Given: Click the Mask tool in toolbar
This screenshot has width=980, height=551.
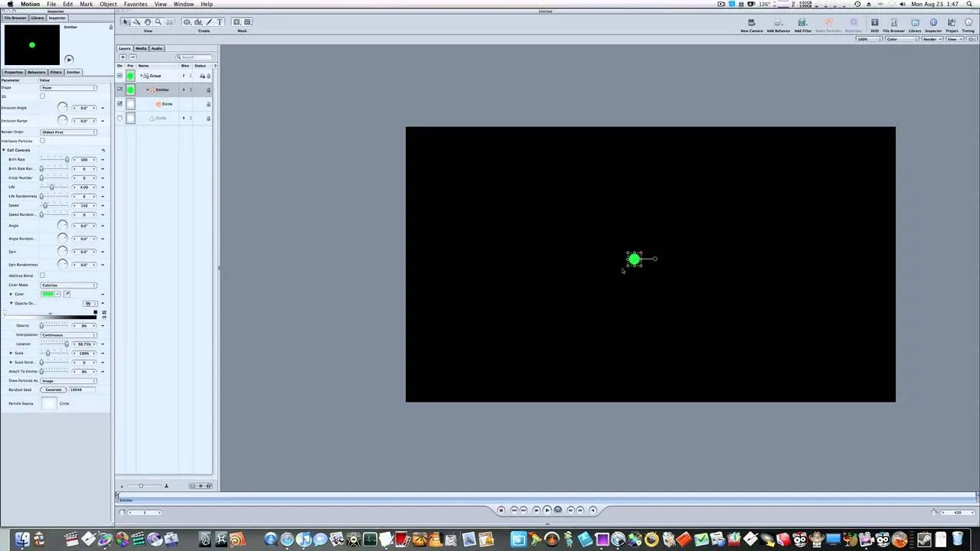Looking at the screenshot, I should coord(237,22).
